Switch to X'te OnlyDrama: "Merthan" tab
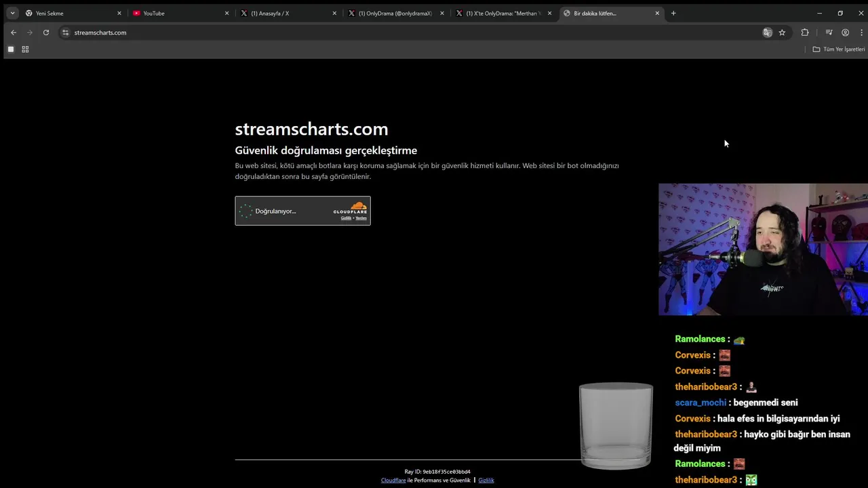868x488 pixels. click(503, 13)
